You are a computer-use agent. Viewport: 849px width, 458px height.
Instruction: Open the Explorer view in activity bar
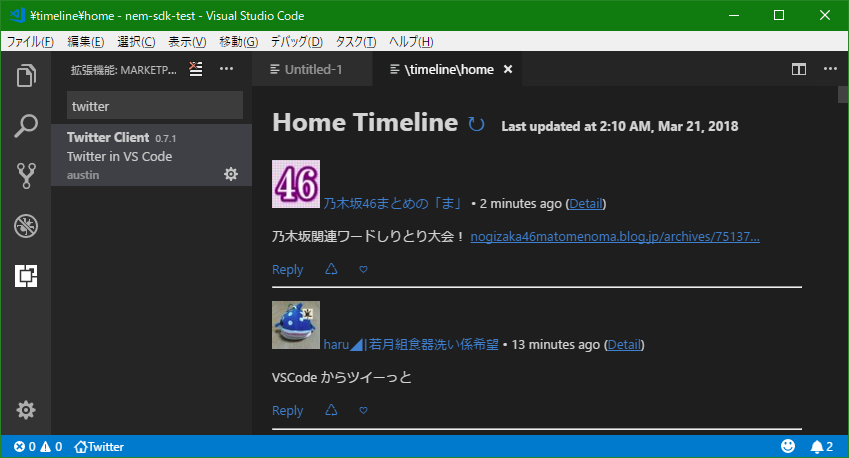(x=26, y=75)
